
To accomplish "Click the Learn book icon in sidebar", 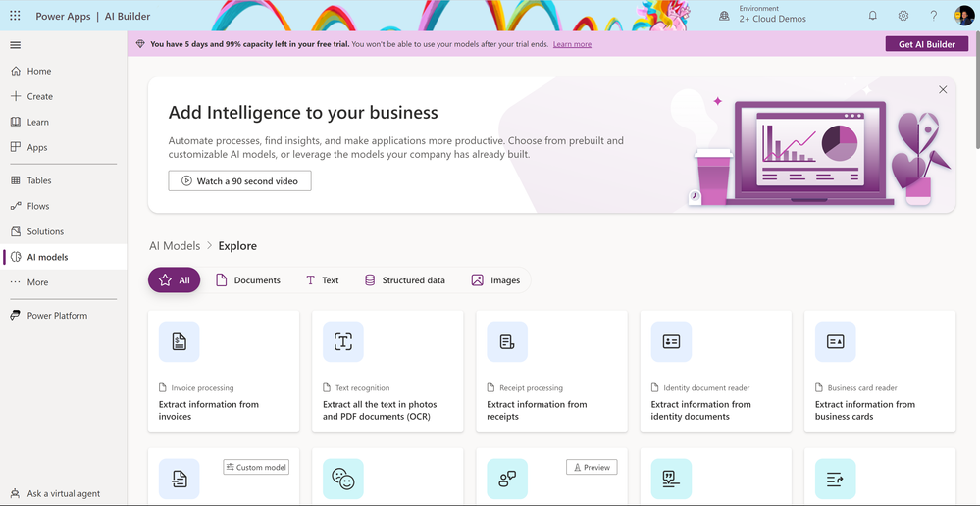I will tap(16, 122).
